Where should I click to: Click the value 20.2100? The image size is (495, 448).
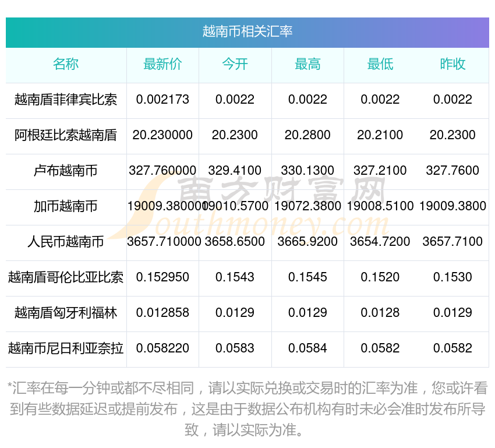[x=380, y=135]
